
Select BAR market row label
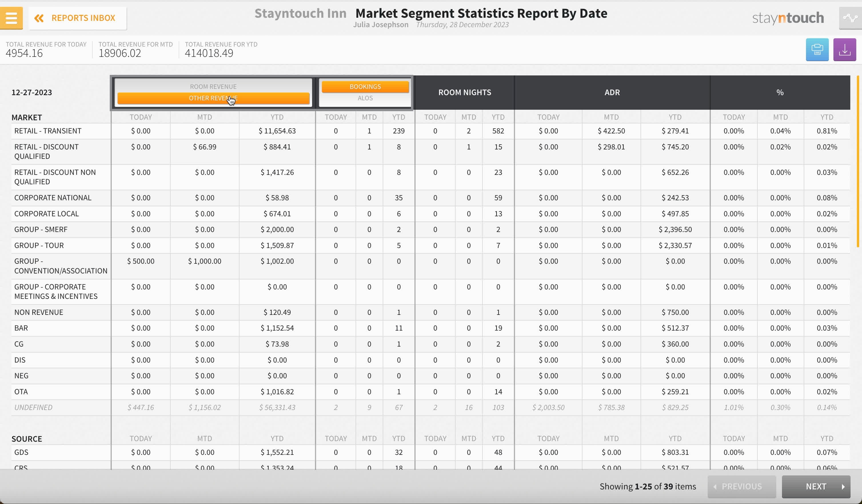coord(21,328)
